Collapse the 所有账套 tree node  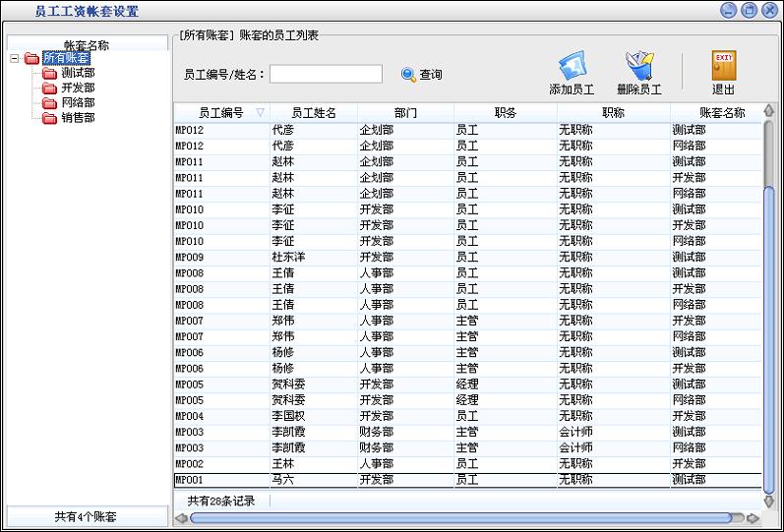pos(15,58)
